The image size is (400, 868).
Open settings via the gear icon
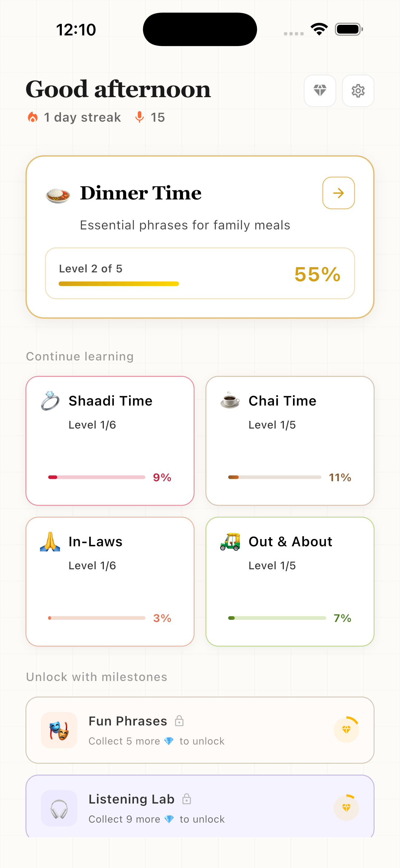pos(358,90)
